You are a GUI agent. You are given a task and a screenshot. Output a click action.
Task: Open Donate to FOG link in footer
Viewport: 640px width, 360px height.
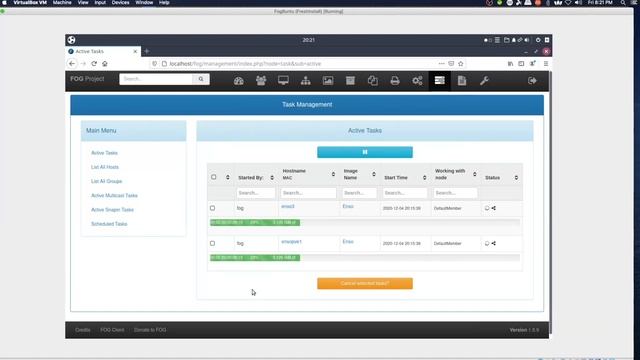coord(150,330)
